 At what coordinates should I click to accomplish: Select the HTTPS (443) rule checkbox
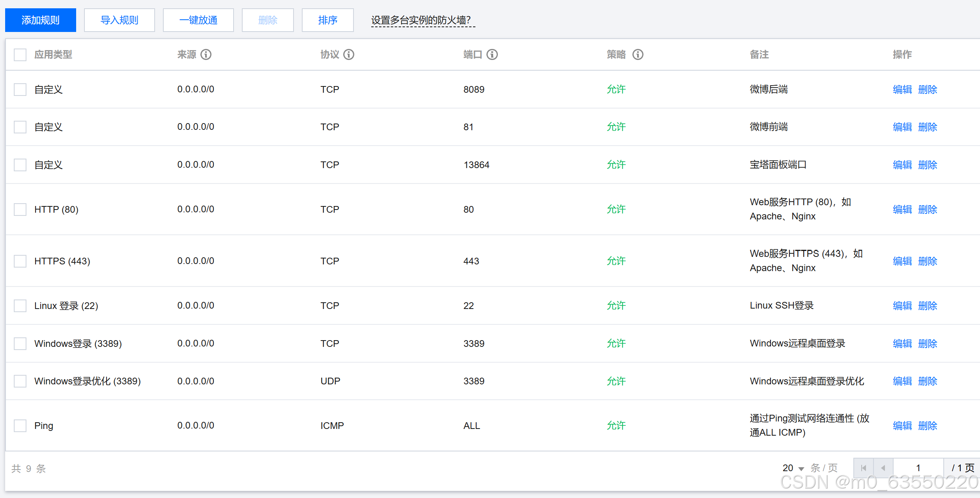(20, 261)
